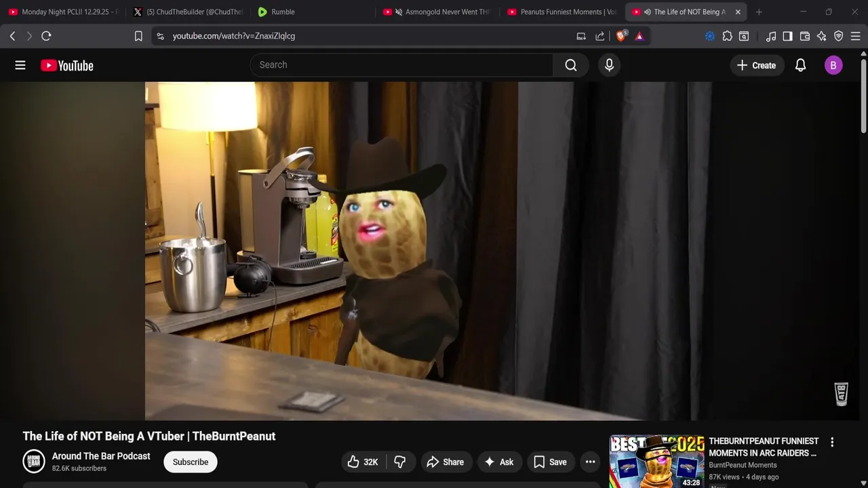Screen dimensions: 868x488
Task: Click the YouTube search box
Action: [401, 64]
